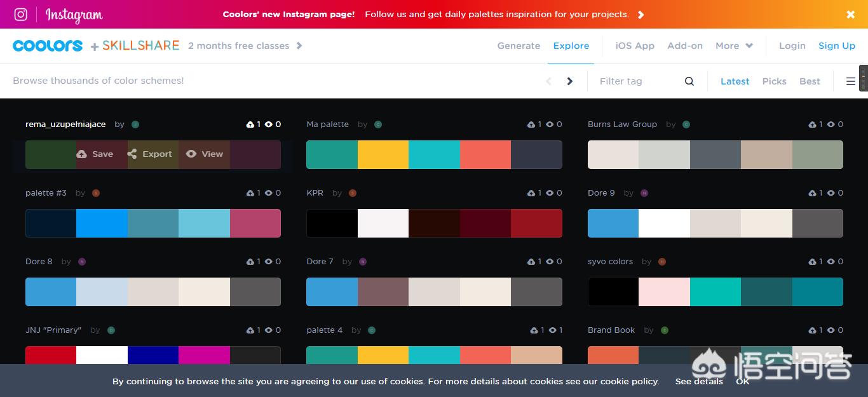Select the pink swatch in palette #3
Screen dimensions: 868x397
[x=255, y=224]
